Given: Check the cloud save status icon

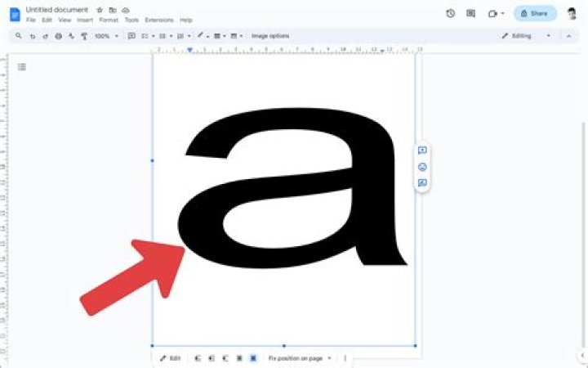Looking at the screenshot, I should coord(126,10).
